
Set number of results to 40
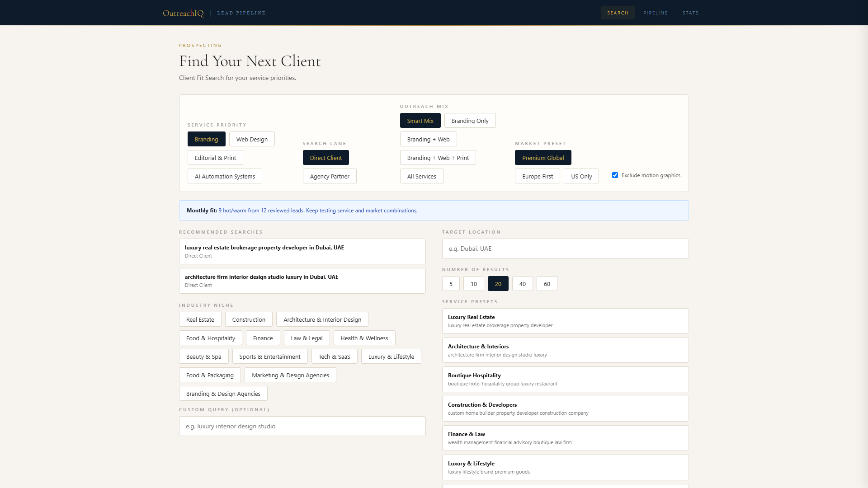pyautogui.click(x=522, y=284)
